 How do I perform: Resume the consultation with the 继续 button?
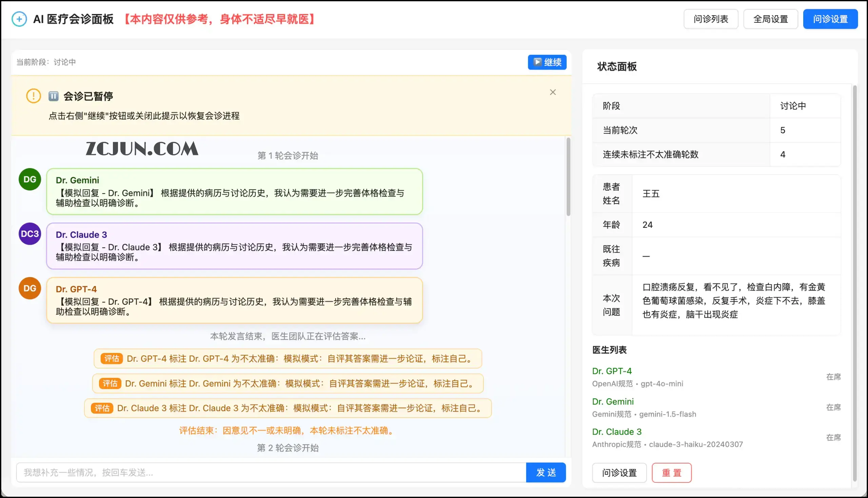point(547,62)
